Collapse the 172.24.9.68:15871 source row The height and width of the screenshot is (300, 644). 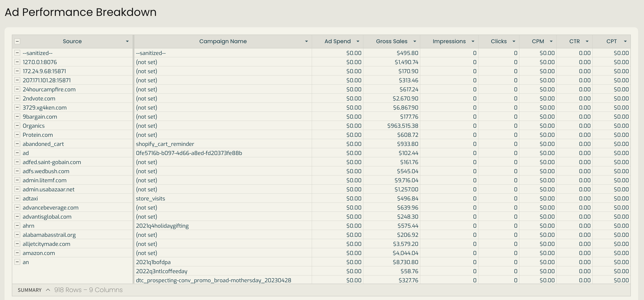(x=17, y=71)
